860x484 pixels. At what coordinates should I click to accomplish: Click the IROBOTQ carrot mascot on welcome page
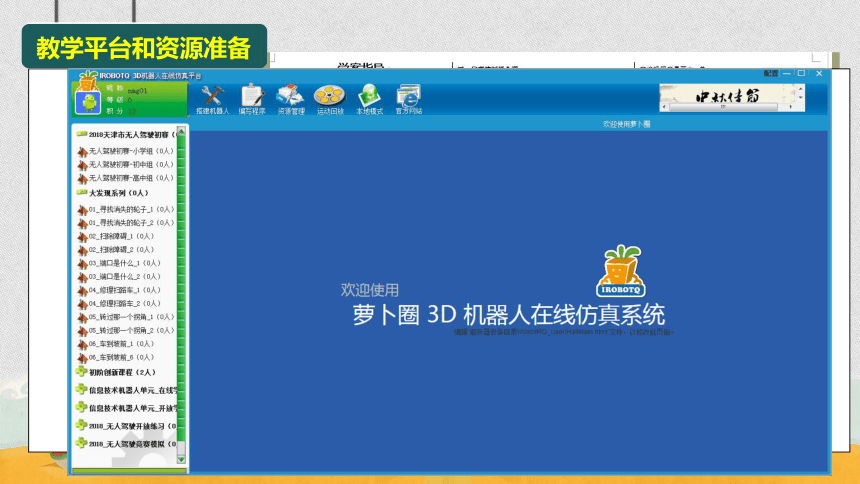(x=621, y=271)
